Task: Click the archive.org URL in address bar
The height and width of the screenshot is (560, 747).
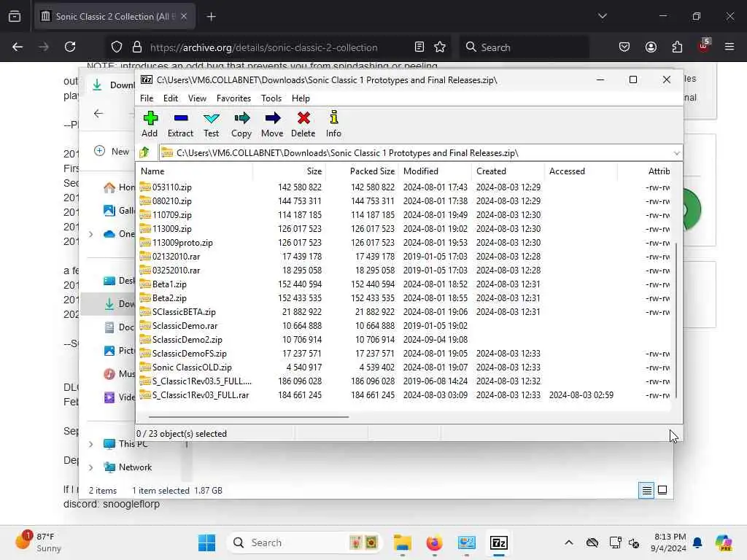Action: (x=263, y=47)
